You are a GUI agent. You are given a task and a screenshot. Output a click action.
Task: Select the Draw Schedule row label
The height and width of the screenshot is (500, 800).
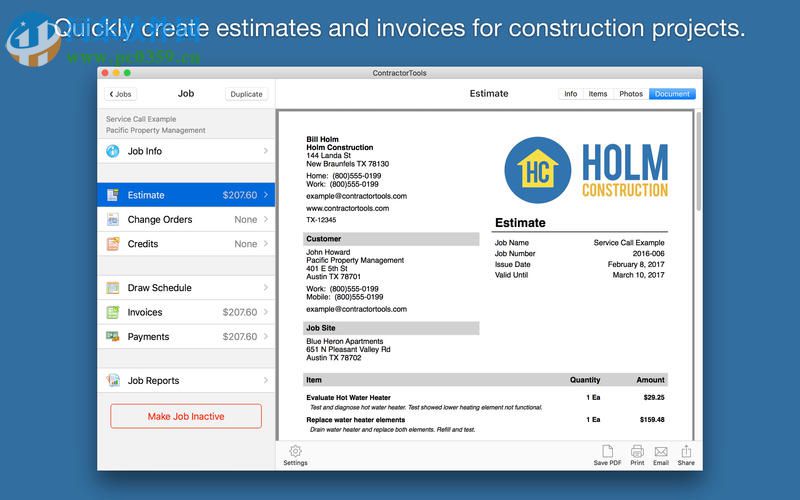tap(159, 288)
